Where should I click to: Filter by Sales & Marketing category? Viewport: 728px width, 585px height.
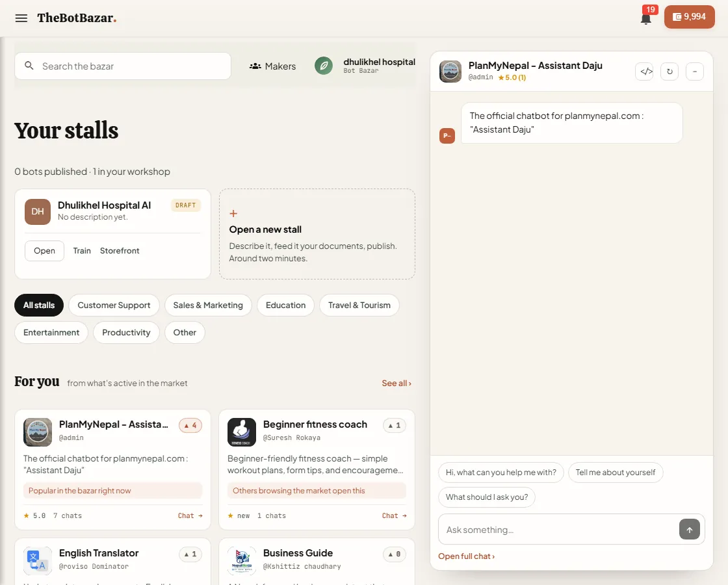pyautogui.click(x=208, y=305)
